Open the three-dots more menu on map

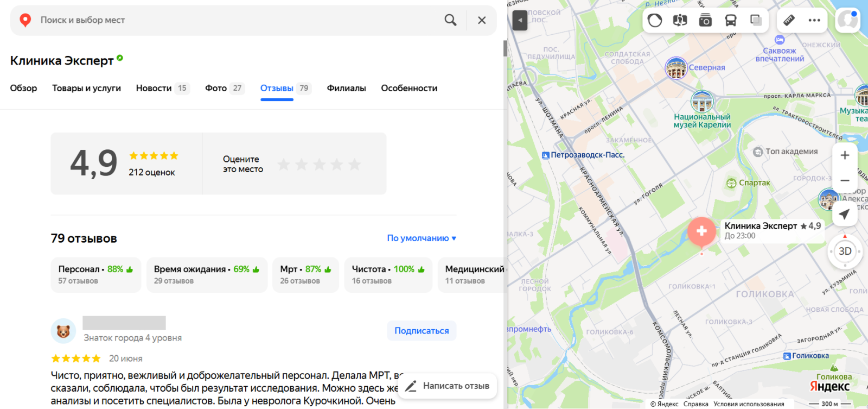[x=814, y=21]
